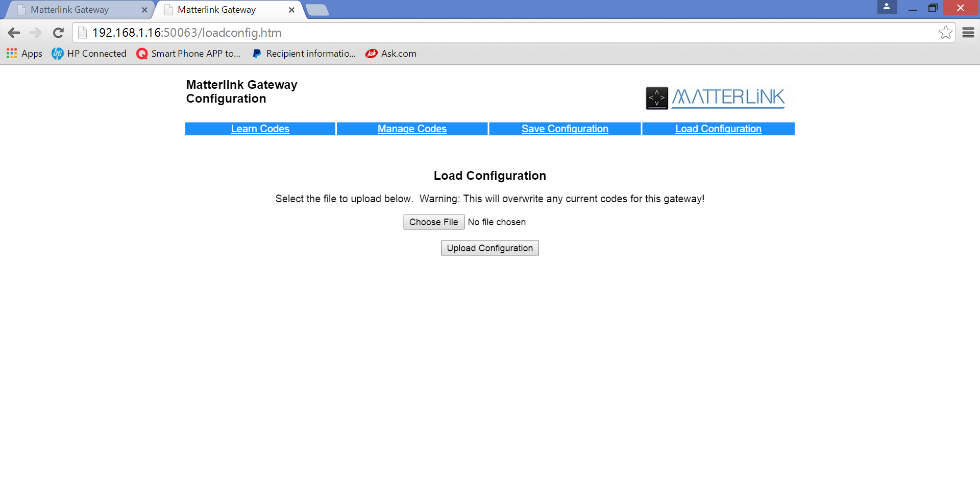
Task: Click the browser profile avatar icon
Action: (x=887, y=8)
